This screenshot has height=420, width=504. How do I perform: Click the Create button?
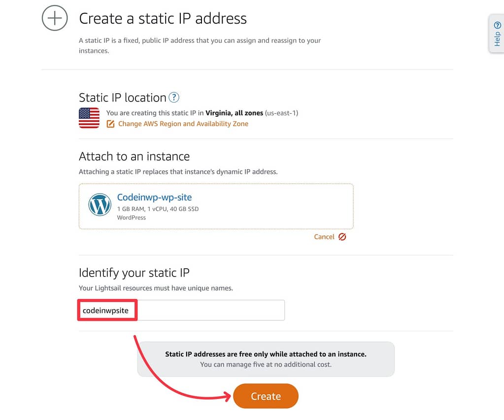pos(266,396)
